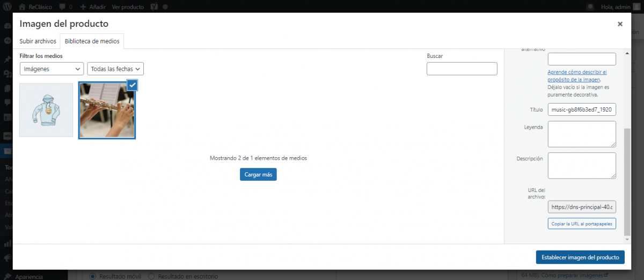Select the Biblioteca de medios tab
644x280 pixels.
(92, 41)
